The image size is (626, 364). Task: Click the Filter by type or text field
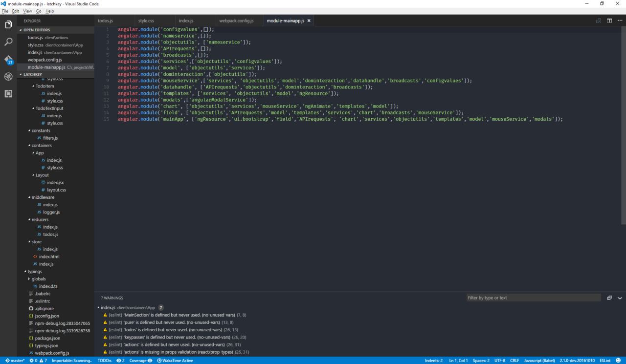tap(533, 298)
